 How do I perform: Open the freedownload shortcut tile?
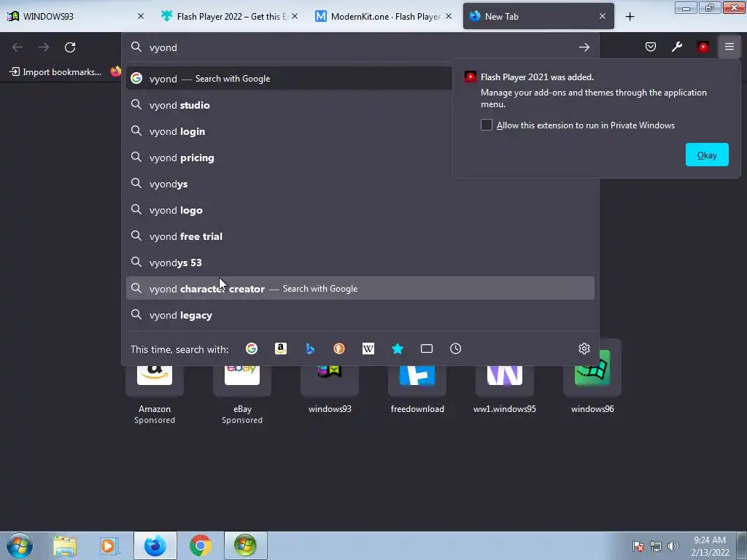coord(417,381)
